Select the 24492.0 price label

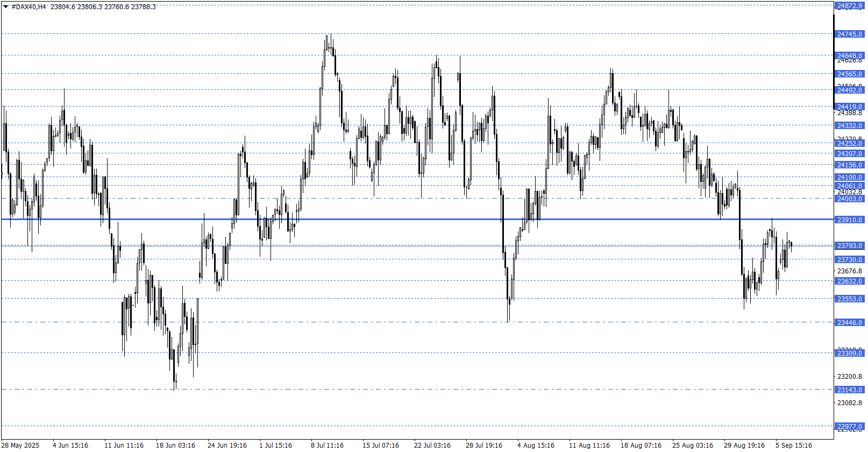pos(849,90)
